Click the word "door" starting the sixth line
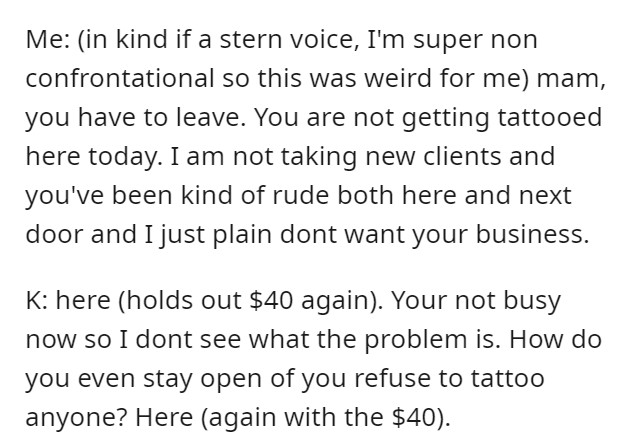The width and height of the screenshot is (633, 445). point(55,235)
